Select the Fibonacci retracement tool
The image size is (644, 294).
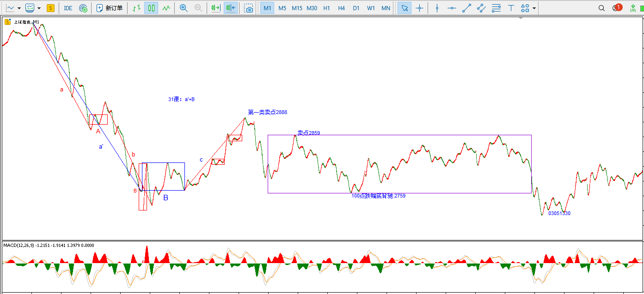(496, 8)
